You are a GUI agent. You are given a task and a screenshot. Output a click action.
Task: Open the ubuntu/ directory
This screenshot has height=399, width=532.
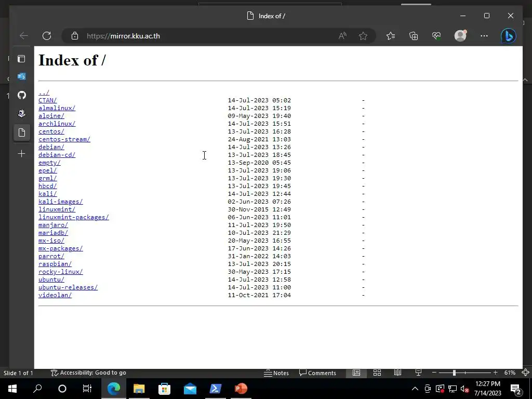point(51,280)
